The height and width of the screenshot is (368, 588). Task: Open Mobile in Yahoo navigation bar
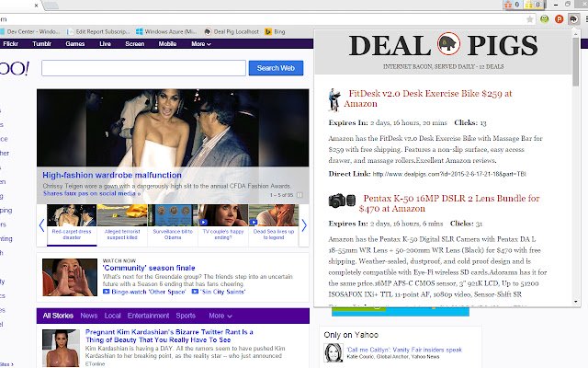(x=167, y=44)
